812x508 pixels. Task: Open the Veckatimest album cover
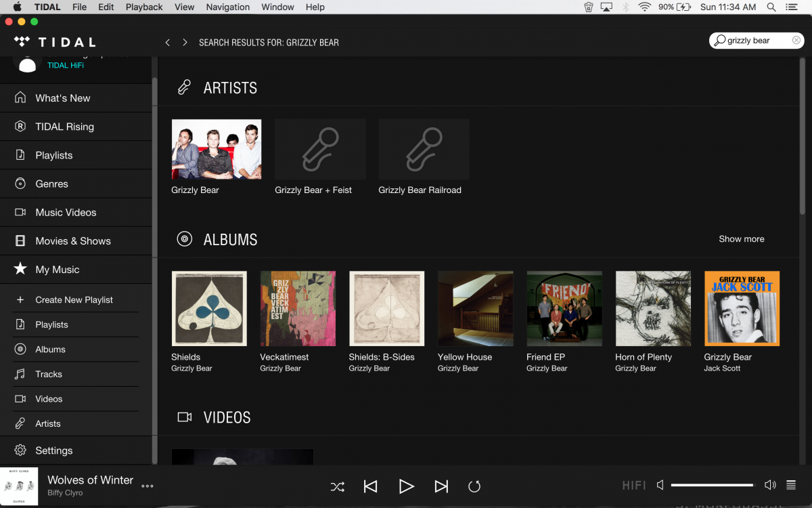point(298,309)
